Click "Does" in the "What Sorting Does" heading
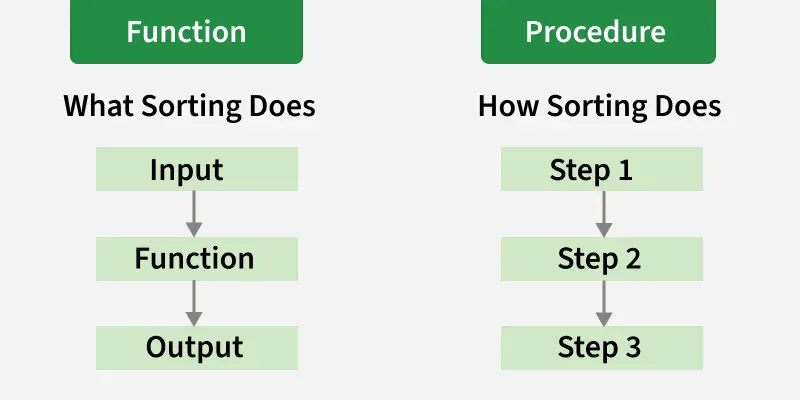 (x=285, y=106)
